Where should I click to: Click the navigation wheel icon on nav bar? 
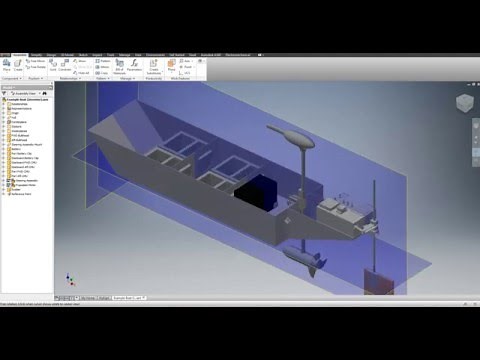(x=476, y=125)
